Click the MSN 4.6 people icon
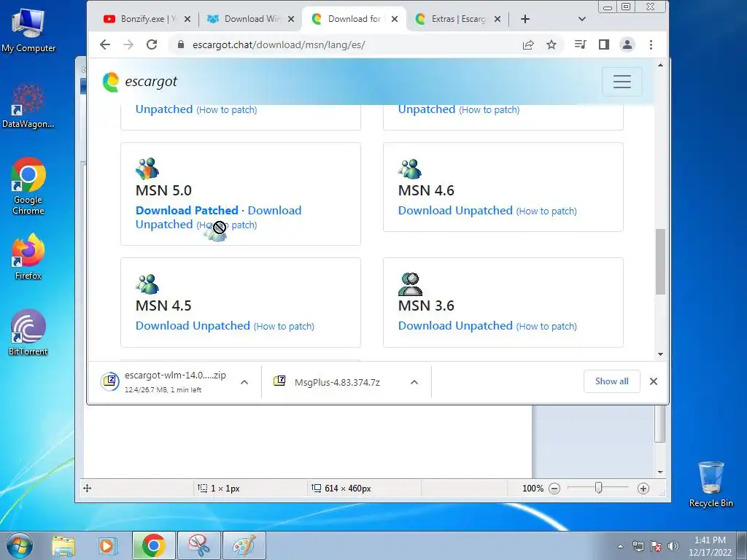 click(410, 168)
